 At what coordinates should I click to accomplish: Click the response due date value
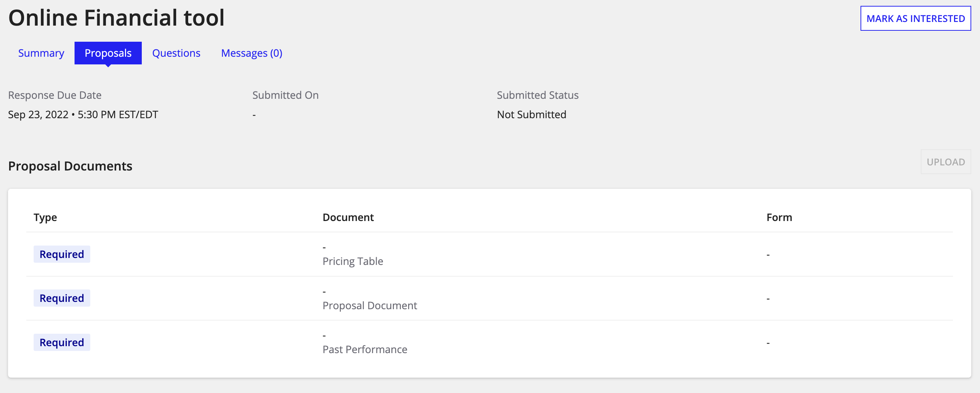click(x=83, y=114)
